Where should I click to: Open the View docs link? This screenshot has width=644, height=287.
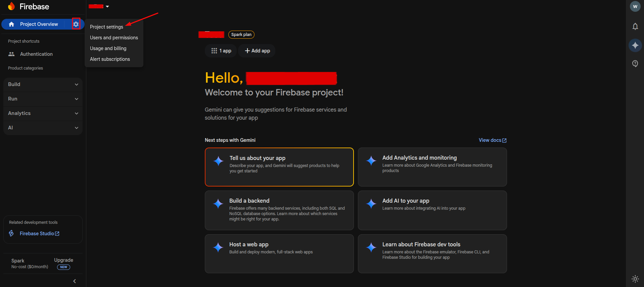(492, 140)
